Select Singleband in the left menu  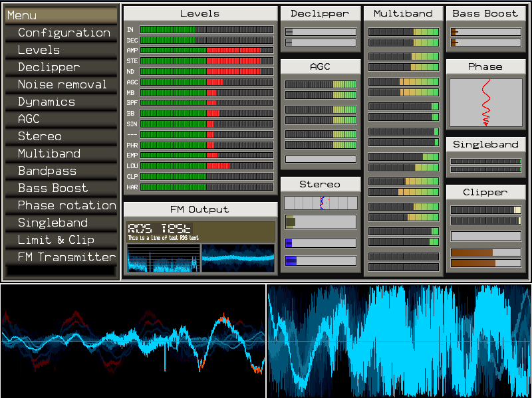coord(61,223)
